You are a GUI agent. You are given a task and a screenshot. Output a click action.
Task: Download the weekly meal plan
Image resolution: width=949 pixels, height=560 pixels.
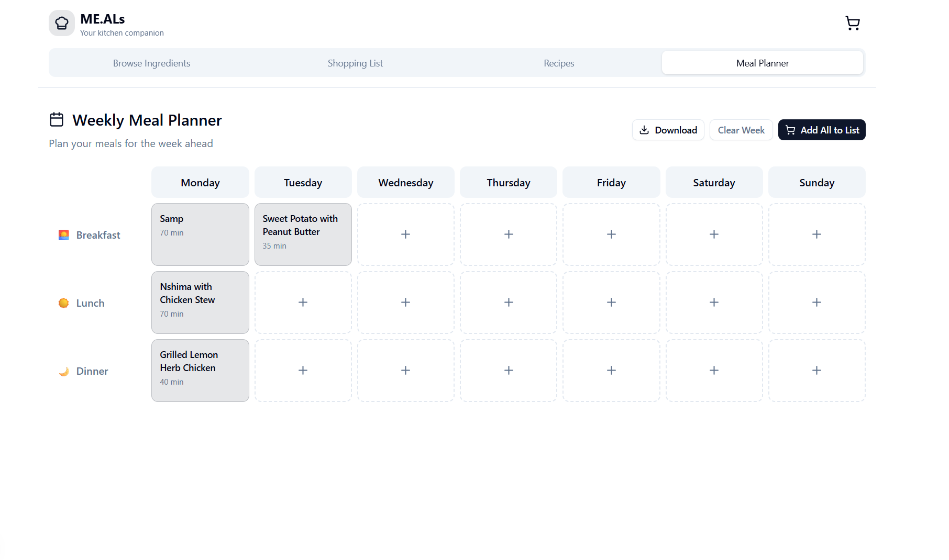[x=668, y=130]
